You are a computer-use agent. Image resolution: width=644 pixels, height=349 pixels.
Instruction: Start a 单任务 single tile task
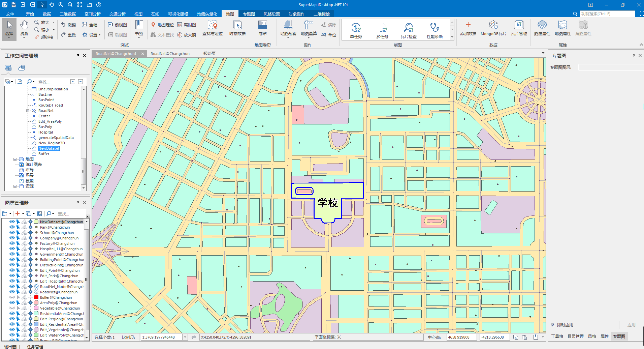[356, 30]
